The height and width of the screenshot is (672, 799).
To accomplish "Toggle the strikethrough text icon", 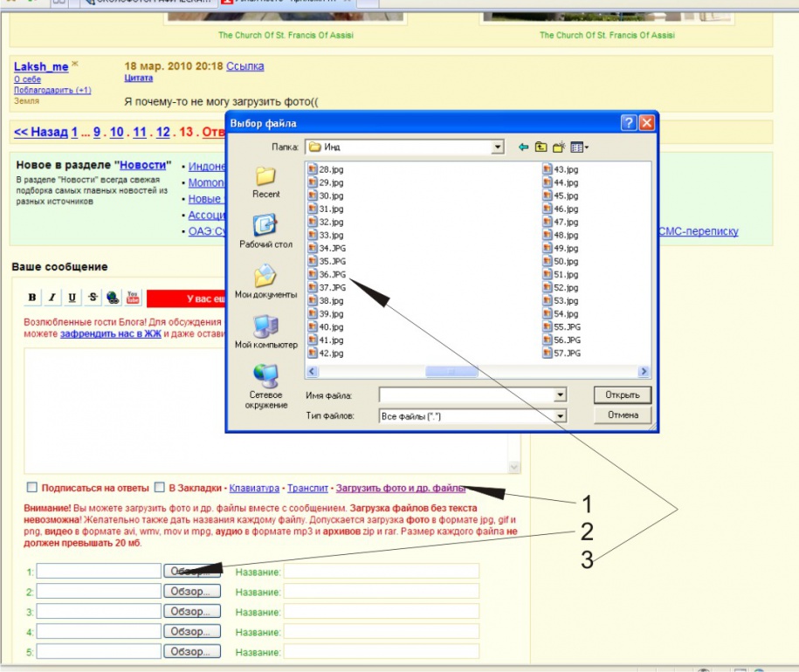I will [93, 298].
